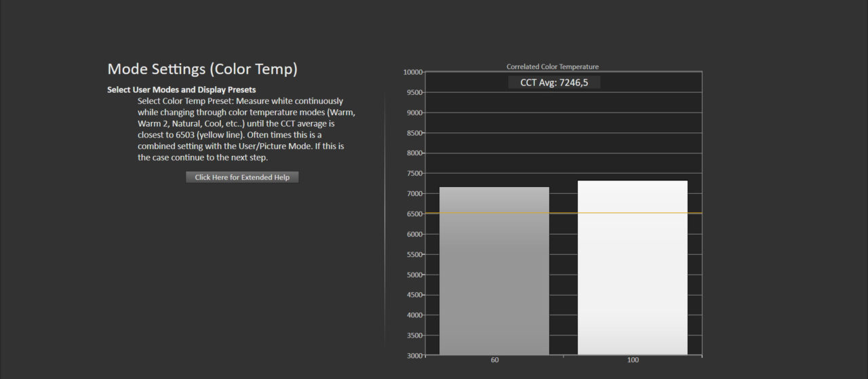Viewport: 868px width, 379px height.
Task: Click the 100 x-axis label
Action: click(633, 360)
